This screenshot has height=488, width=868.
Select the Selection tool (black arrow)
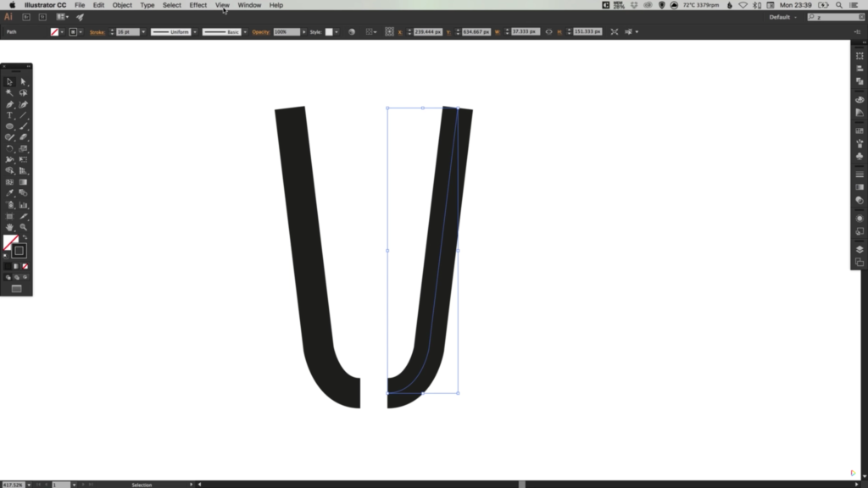point(10,81)
